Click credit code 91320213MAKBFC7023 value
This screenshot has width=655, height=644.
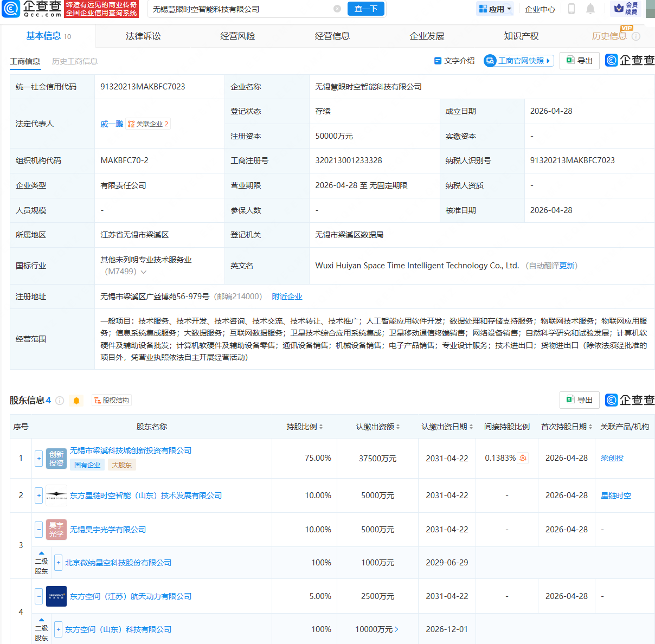tap(143, 87)
